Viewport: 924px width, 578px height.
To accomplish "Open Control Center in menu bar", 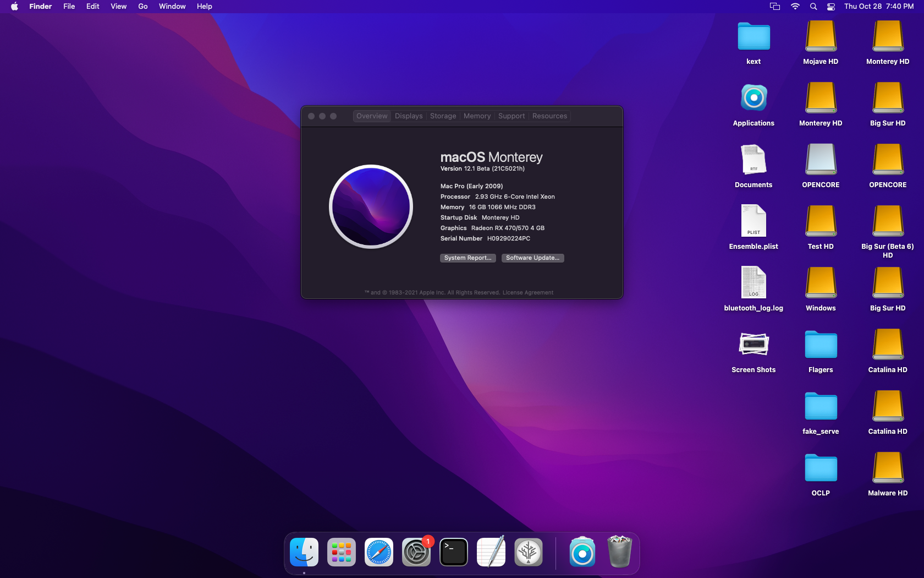I will 831,7.
